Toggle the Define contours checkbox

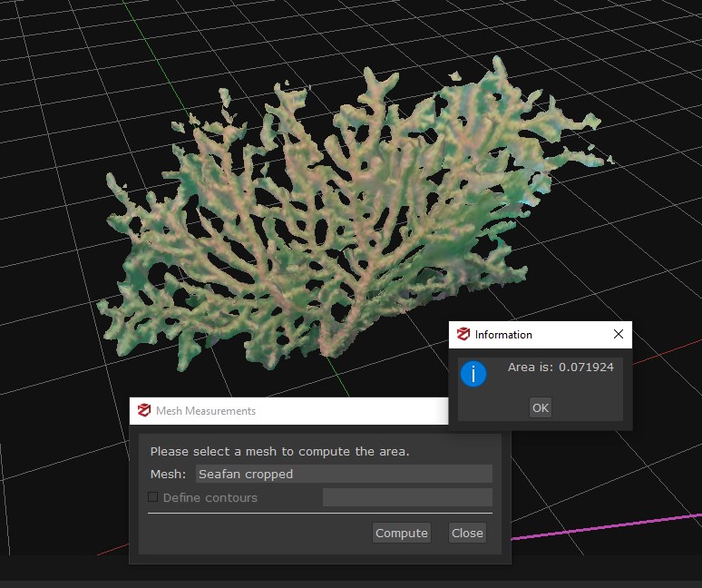click(x=152, y=497)
